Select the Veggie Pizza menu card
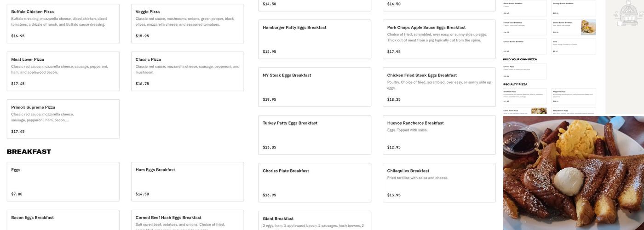The width and height of the screenshot is (644, 230). pos(187,23)
